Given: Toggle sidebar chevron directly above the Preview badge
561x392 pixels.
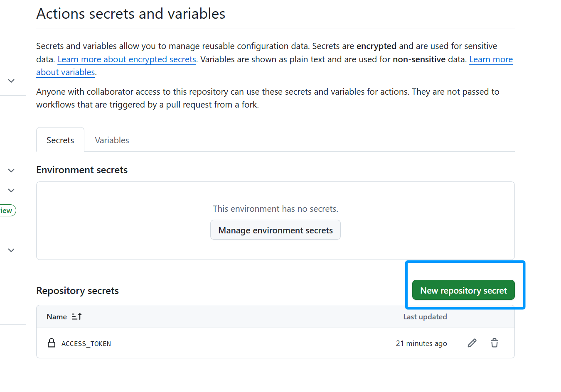Looking at the screenshot, I should 11,190.
